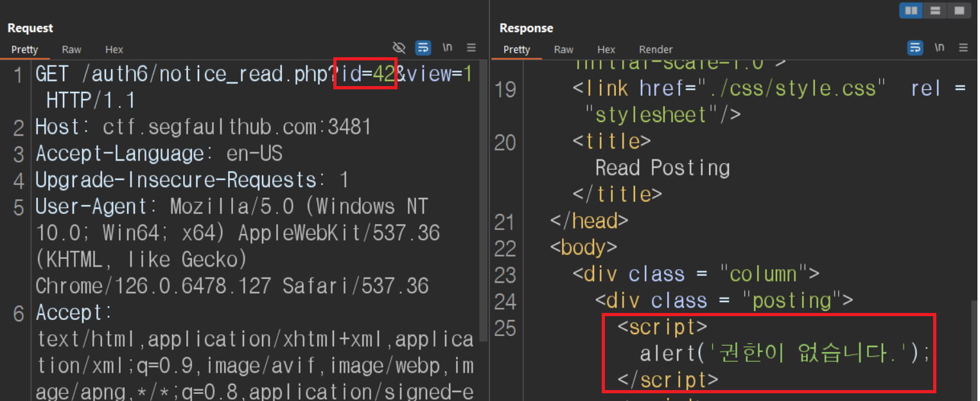The image size is (980, 401).
Task: Toggle the \n newline display in Response panel
Action: click(940, 48)
